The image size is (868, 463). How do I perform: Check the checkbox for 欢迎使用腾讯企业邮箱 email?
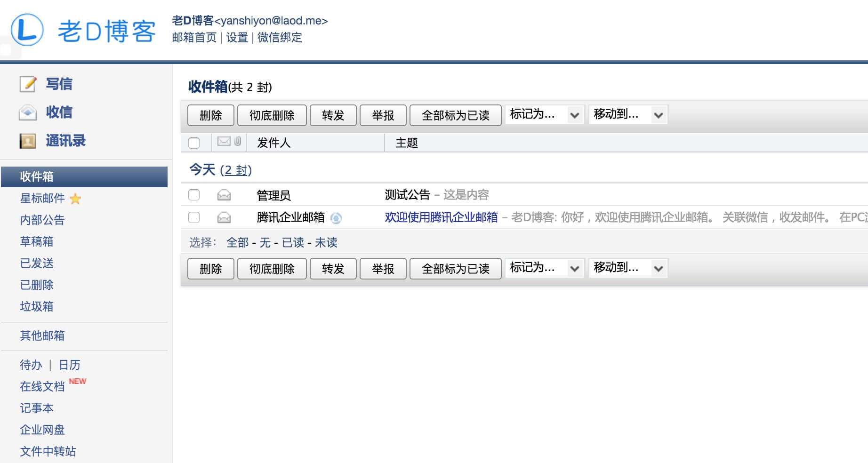(x=193, y=217)
